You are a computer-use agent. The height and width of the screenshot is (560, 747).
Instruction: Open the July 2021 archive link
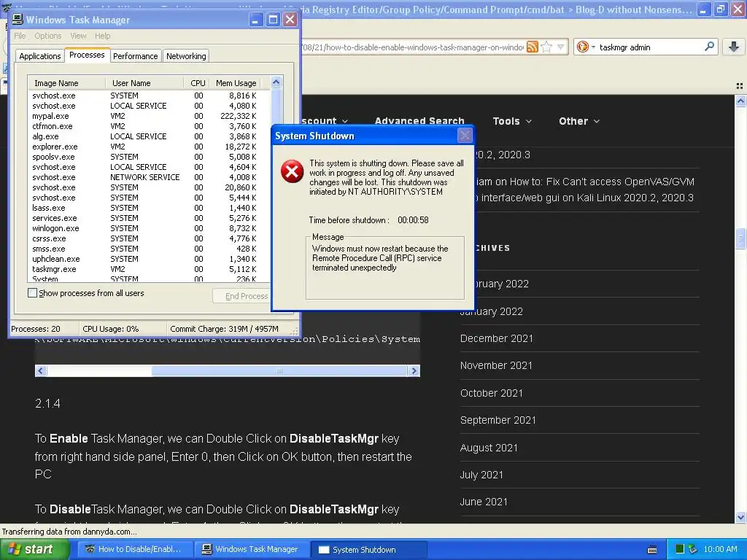[481, 475]
